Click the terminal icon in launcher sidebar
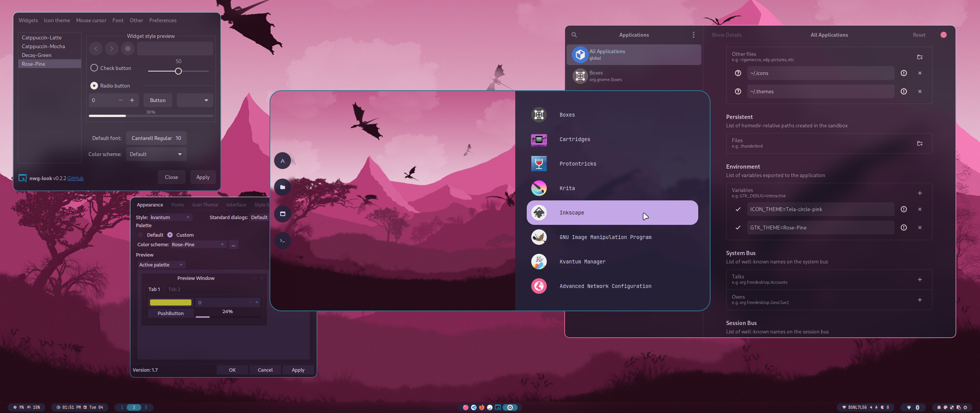Image resolution: width=980 pixels, height=413 pixels. tap(283, 241)
